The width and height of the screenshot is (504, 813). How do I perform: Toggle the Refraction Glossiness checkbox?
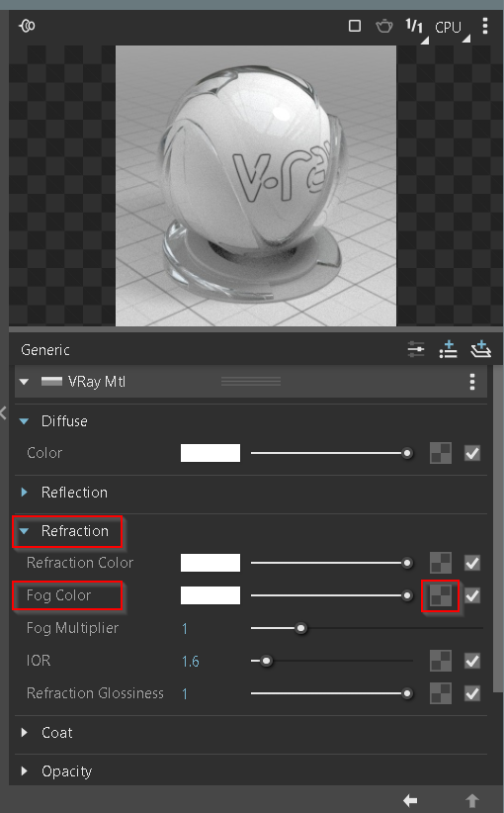pos(472,693)
